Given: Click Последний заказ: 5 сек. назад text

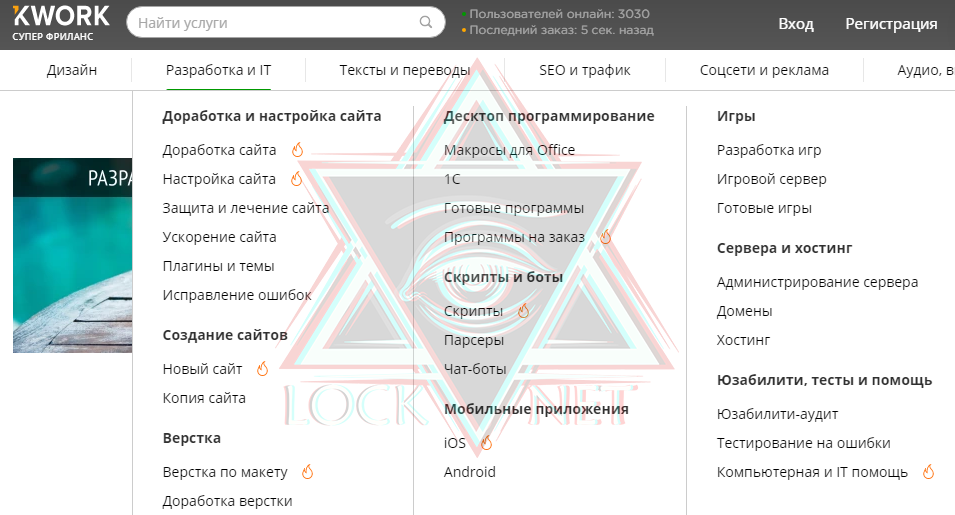Looking at the screenshot, I should click(x=561, y=30).
